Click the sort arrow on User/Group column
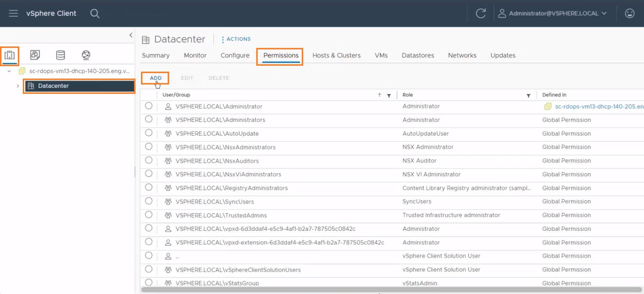Screen dimensions: 644x294 tap(379, 95)
